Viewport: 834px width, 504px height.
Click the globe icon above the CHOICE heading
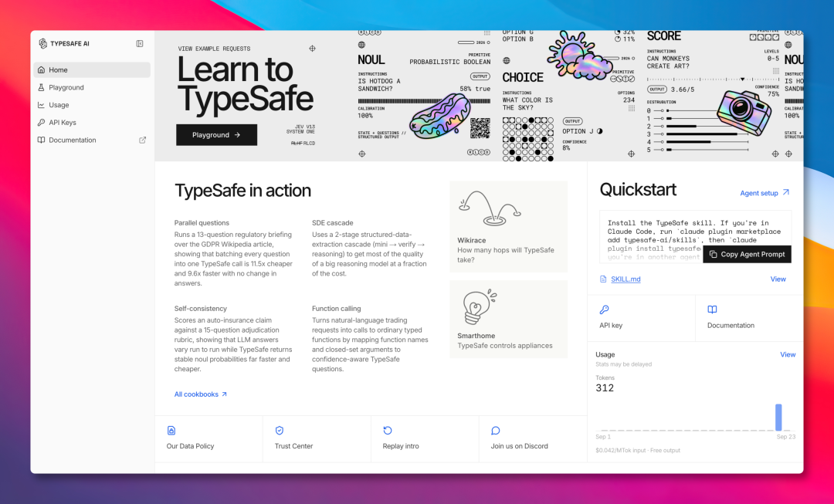click(x=507, y=61)
